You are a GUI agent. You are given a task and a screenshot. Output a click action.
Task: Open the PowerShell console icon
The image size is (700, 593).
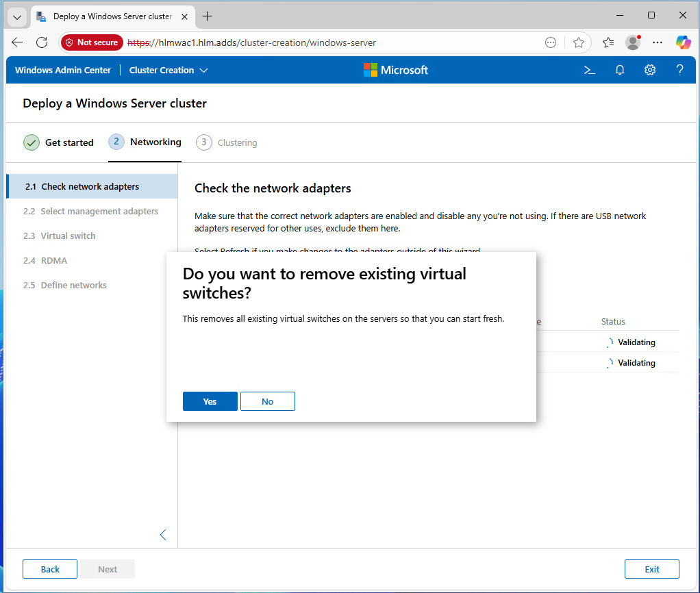[x=589, y=70]
